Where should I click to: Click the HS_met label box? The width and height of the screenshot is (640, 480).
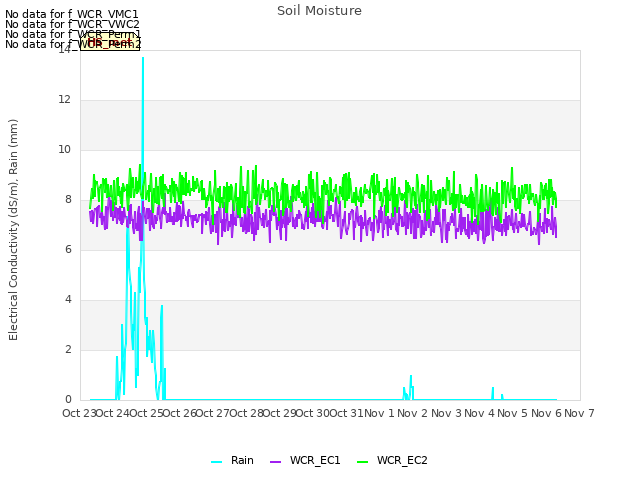110,42
